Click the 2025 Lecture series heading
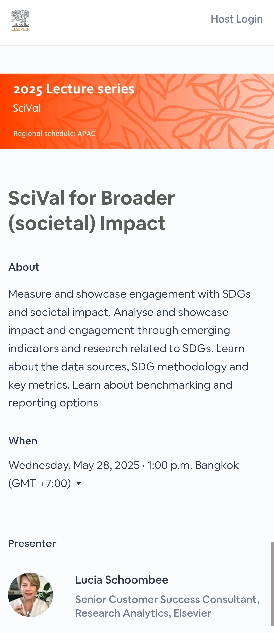Screen dimensions: 274x644 74,89
